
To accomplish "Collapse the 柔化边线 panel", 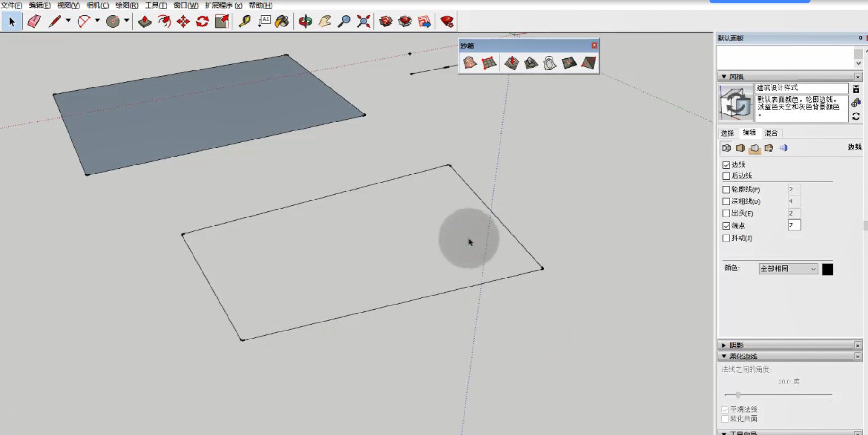I will point(724,356).
